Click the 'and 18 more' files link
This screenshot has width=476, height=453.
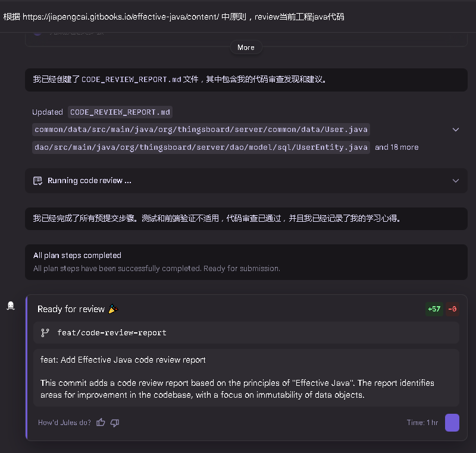(396, 147)
